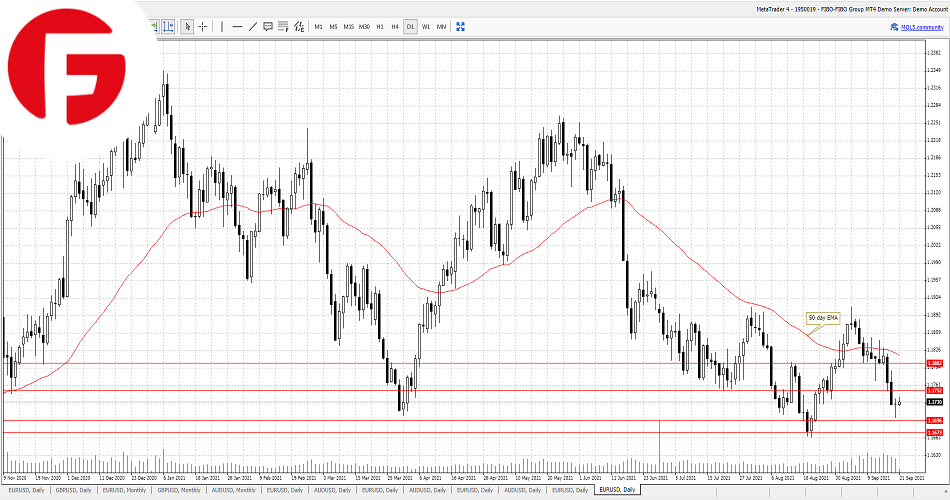The width and height of the screenshot is (950, 500).
Task: Click the 50 day EMA label
Action: point(823,317)
